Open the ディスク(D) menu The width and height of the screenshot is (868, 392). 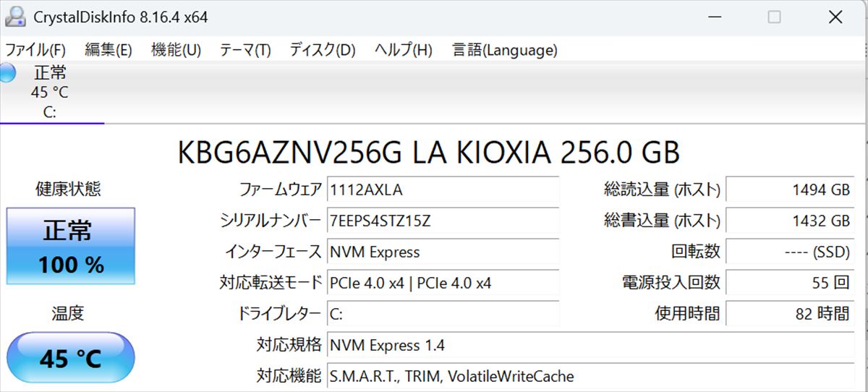coord(323,50)
